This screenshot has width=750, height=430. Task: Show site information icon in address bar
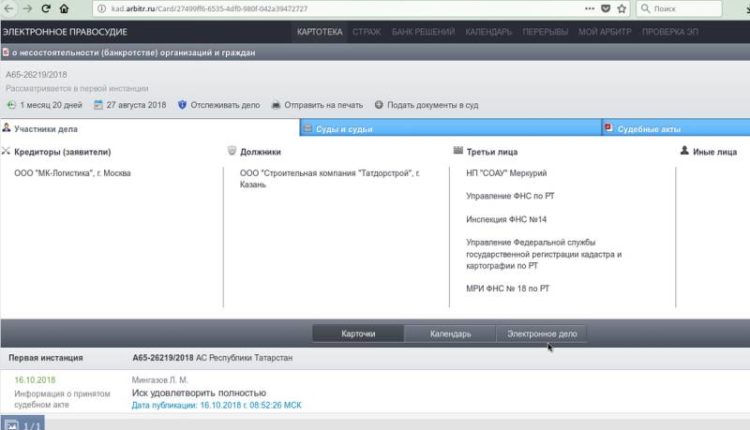coord(101,9)
